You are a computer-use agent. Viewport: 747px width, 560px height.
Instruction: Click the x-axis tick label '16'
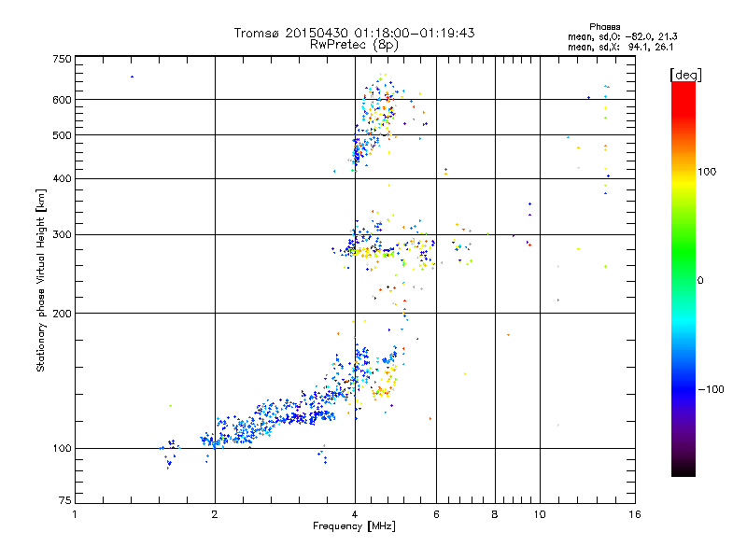[635, 514]
